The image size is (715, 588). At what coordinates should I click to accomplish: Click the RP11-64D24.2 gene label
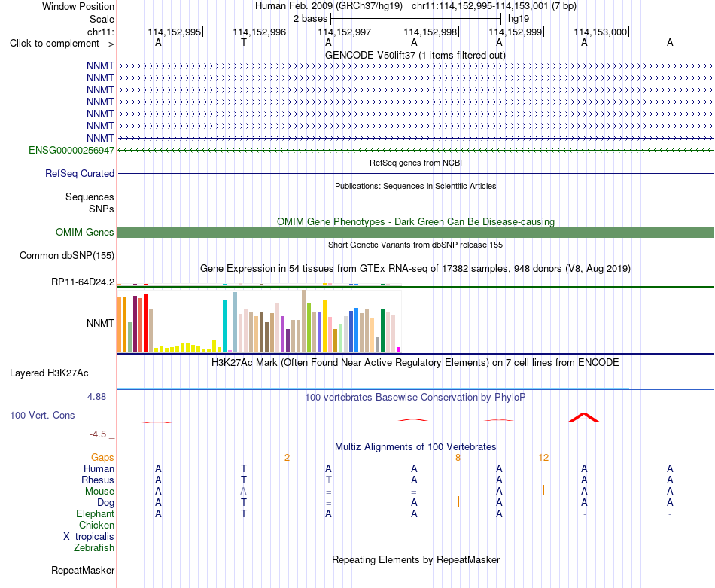point(83,282)
